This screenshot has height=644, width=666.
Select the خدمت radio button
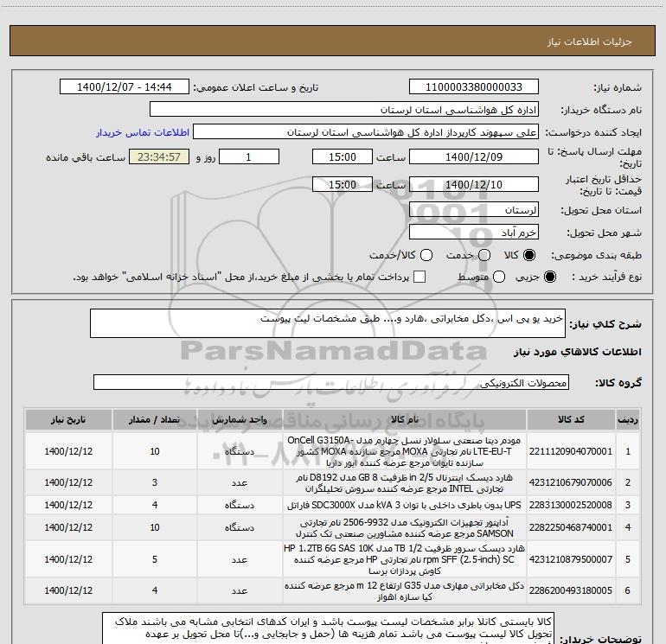pyautogui.click(x=484, y=255)
